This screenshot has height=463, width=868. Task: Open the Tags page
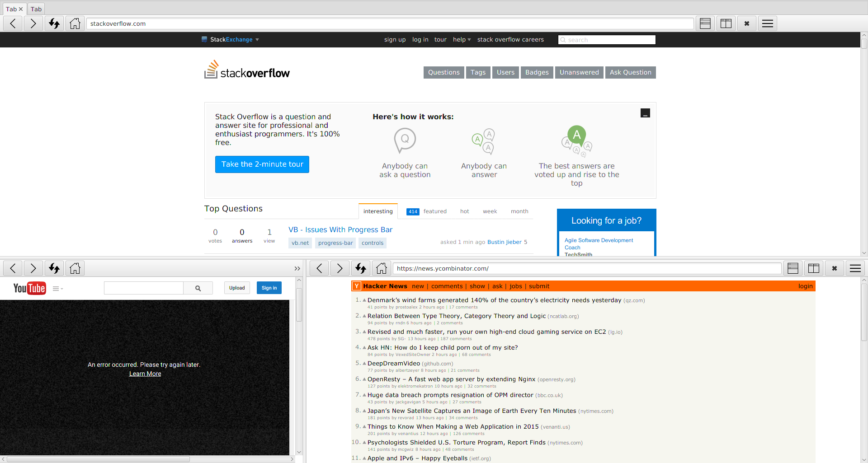(x=478, y=72)
